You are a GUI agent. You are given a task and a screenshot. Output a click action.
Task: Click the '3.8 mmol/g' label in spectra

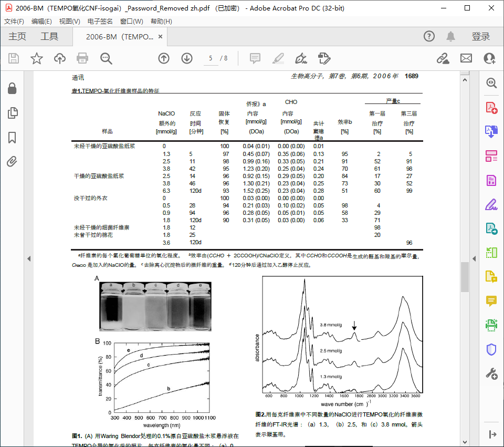331,325
